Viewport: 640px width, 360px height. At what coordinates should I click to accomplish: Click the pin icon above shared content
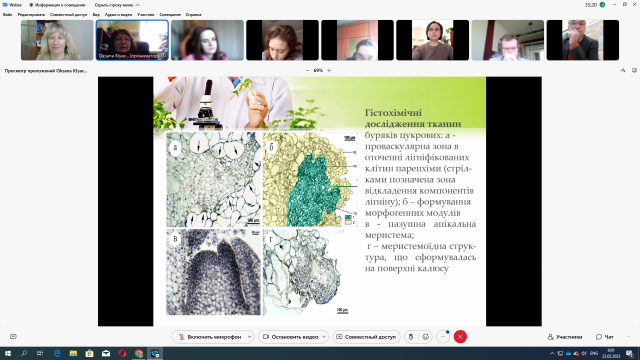(x=623, y=71)
